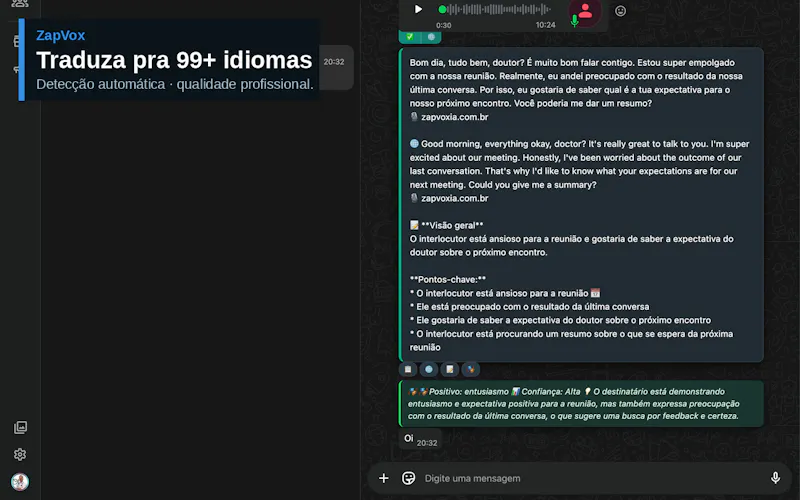
Task: React to voice message with emoji
Action: pos(620,11)
